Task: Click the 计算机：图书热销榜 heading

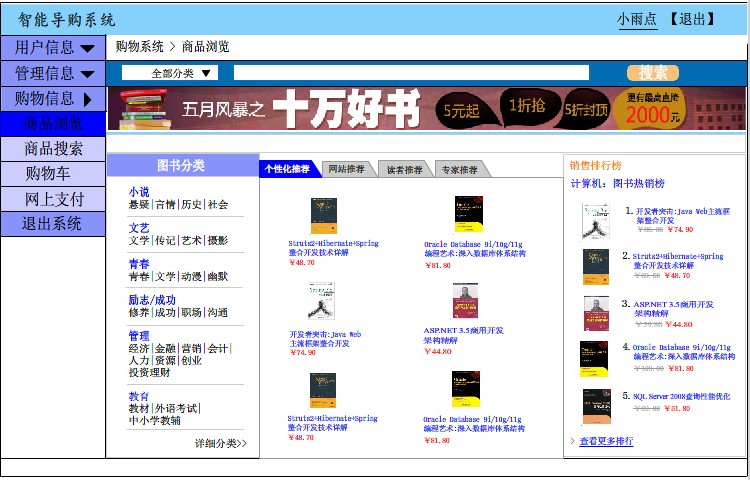Action: [618, 184]
